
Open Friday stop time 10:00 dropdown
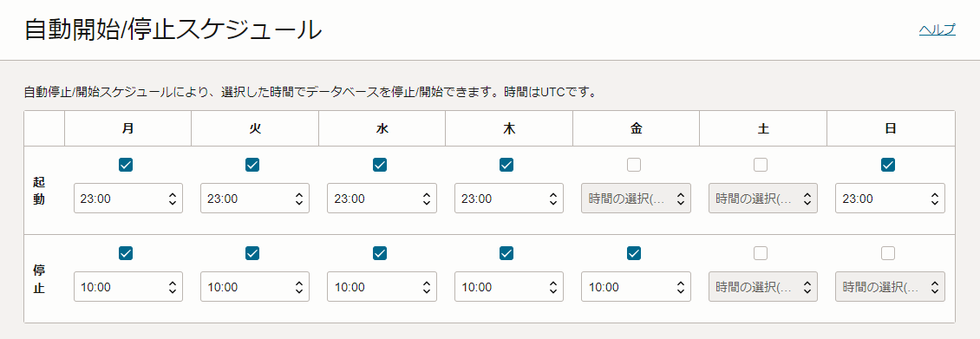pyautogui.click(x=637, y=287)
